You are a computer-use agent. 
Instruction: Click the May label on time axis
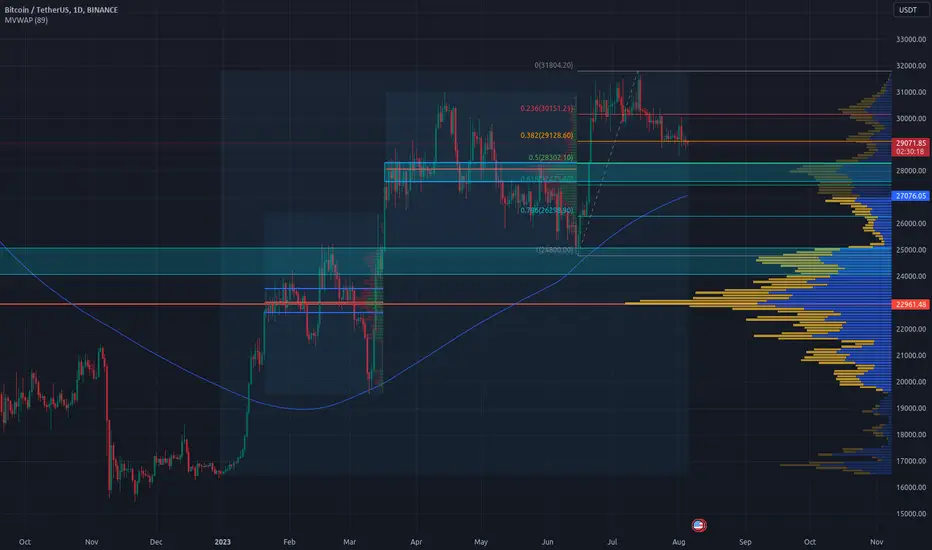click(481, 542)
